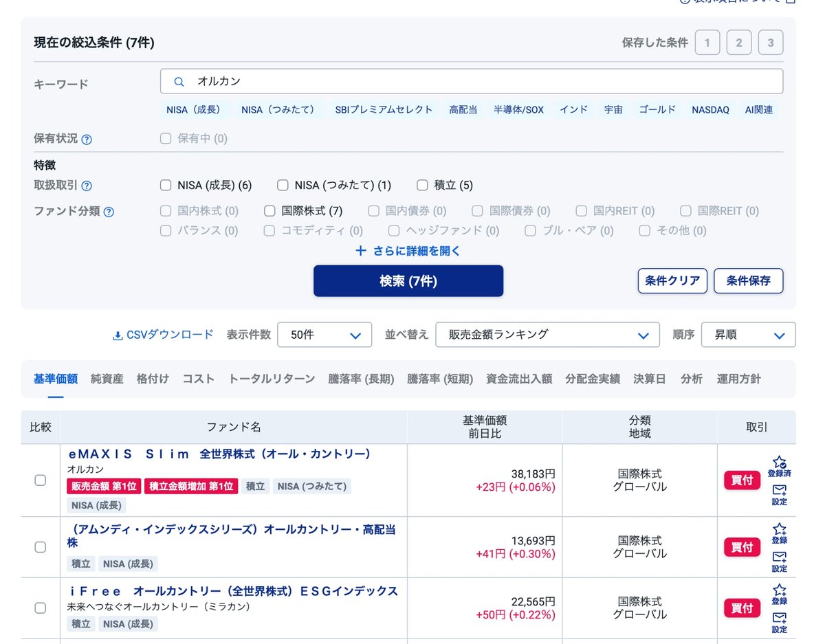
Task: Click keyword input field containing オルカン
Action: [x=472, y=81]
